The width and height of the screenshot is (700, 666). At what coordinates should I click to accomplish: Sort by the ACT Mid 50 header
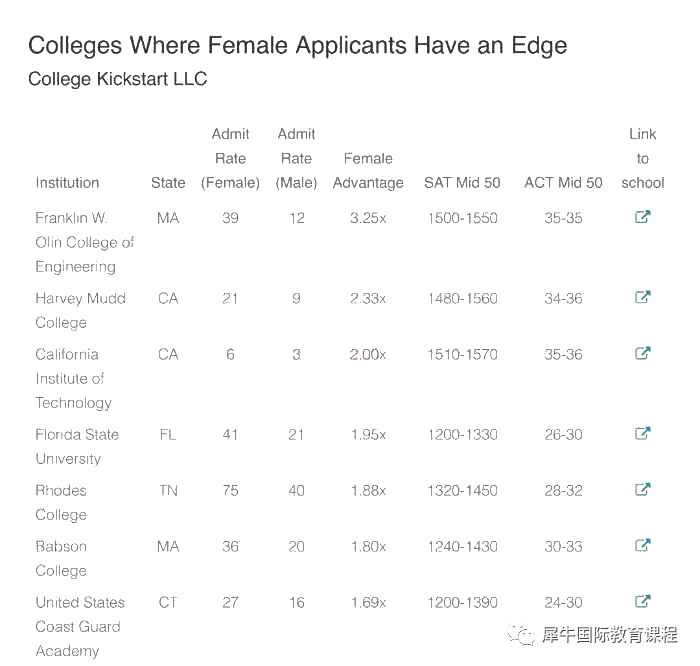pos(563,183)
